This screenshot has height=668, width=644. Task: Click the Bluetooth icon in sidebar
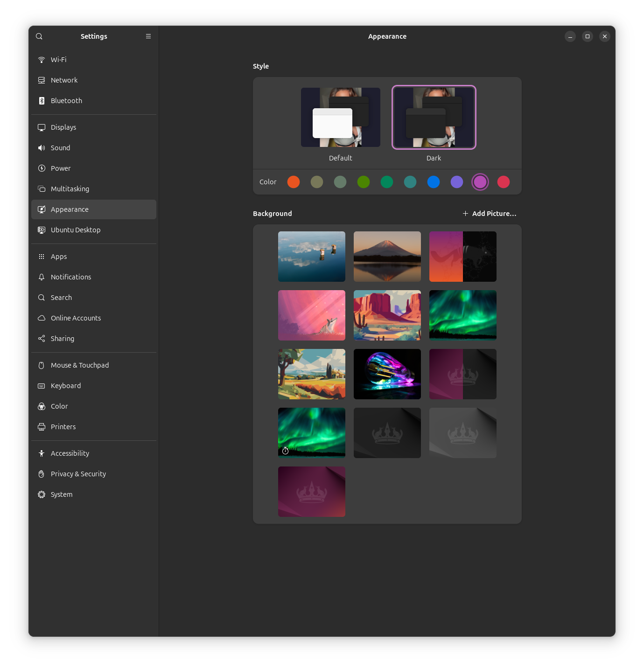point(42,101)
